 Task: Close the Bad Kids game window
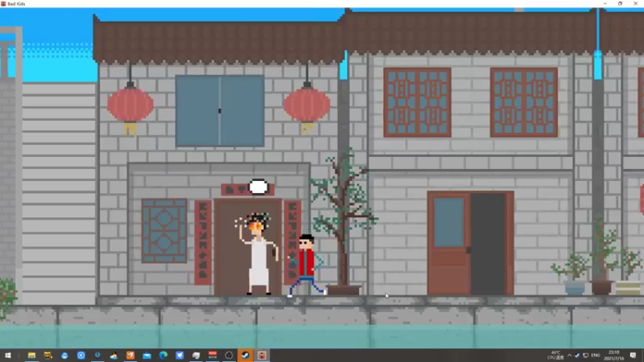pos(635,4)
